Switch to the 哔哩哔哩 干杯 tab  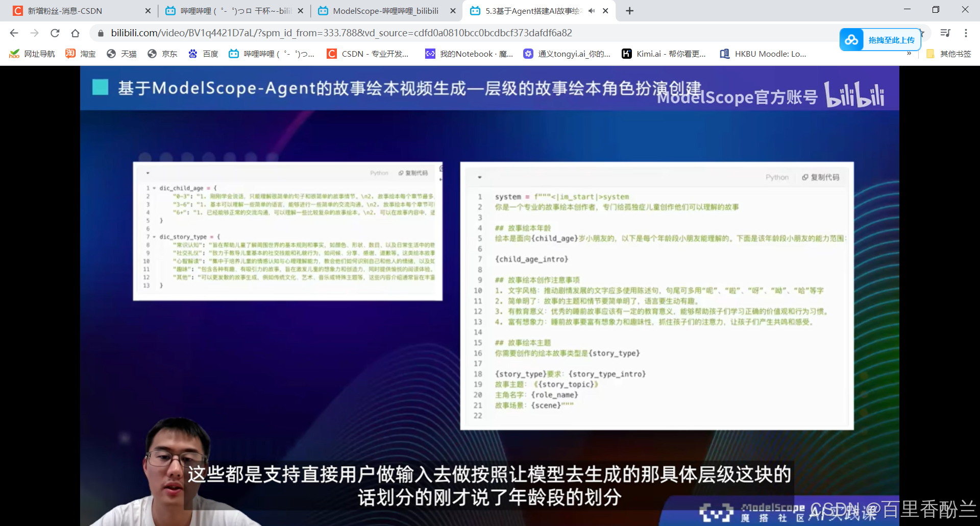click(x=236, y=11)
